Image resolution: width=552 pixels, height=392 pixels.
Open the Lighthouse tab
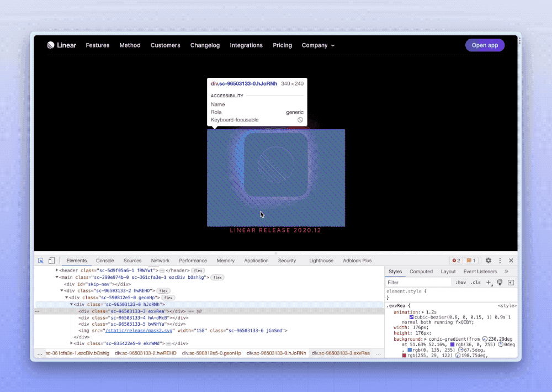321,261
